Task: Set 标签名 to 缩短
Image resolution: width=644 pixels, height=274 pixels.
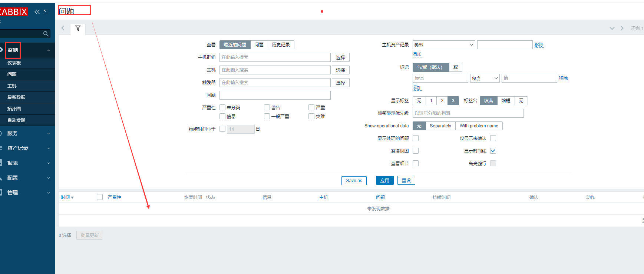Action: [x=506, y=101]
